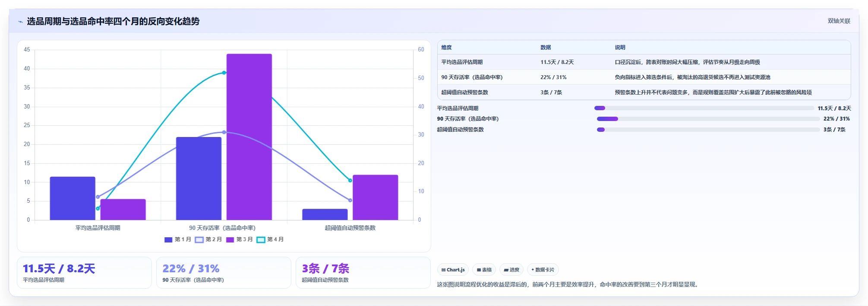
Task: Click the tallest 第3月 bar for 90 天存活率
Action: tap(249, 137)
